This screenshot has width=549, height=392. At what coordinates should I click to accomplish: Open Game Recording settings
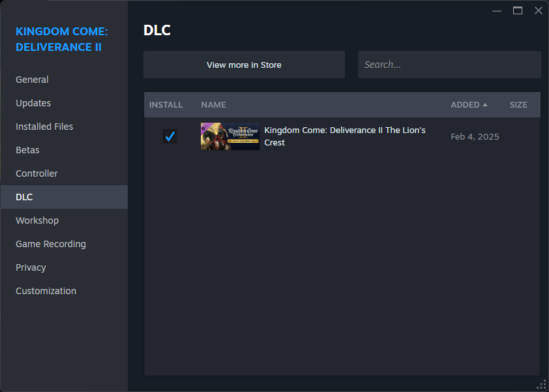(x=51, y=244)
